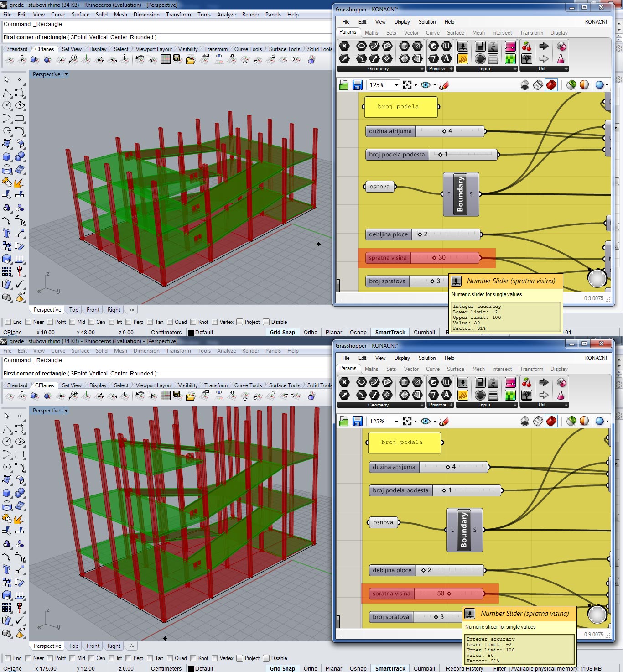
Task: Click the sketch pencil icon in upper Grasshopper toolbar
Action: click(444, 85)
